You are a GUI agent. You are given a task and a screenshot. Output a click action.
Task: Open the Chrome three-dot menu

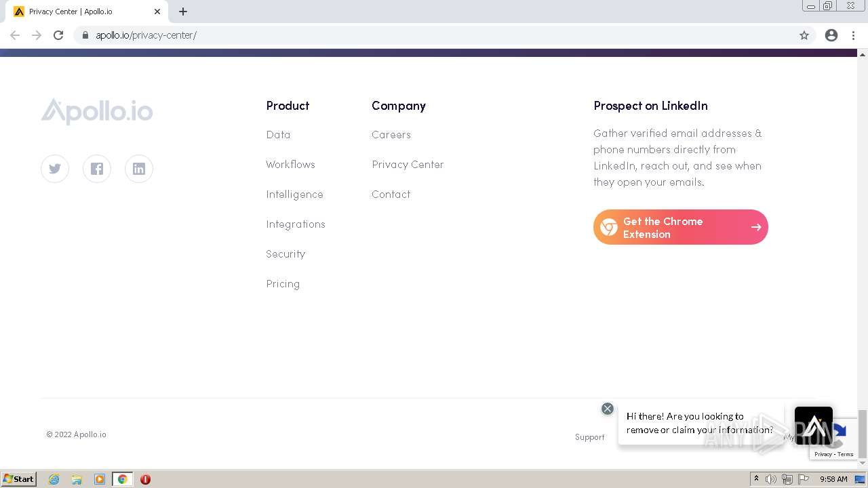[853, 35]
